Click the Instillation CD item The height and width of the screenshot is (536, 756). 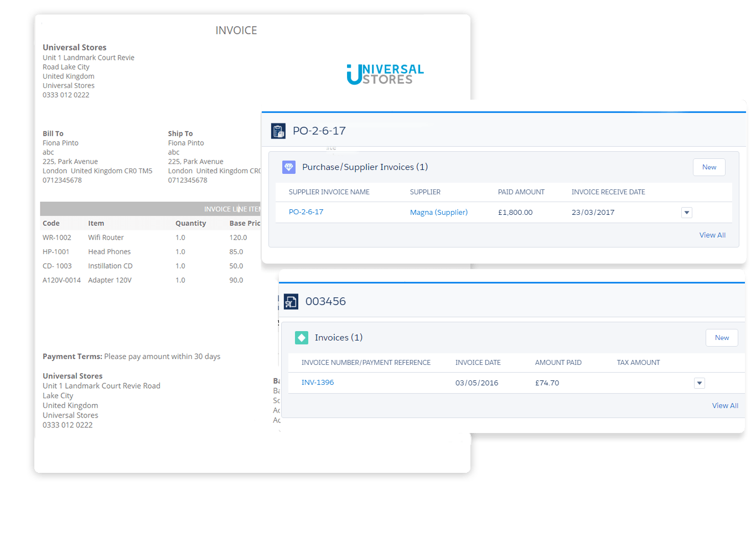point(110,266)
